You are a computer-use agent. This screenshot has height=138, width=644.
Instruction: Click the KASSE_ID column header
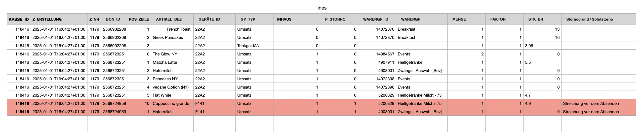pos(19,19)
